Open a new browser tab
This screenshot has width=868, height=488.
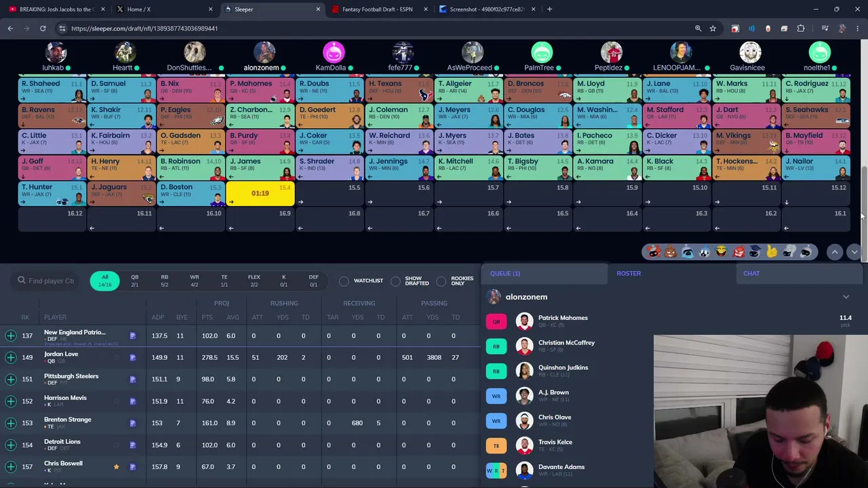(549, 9)
